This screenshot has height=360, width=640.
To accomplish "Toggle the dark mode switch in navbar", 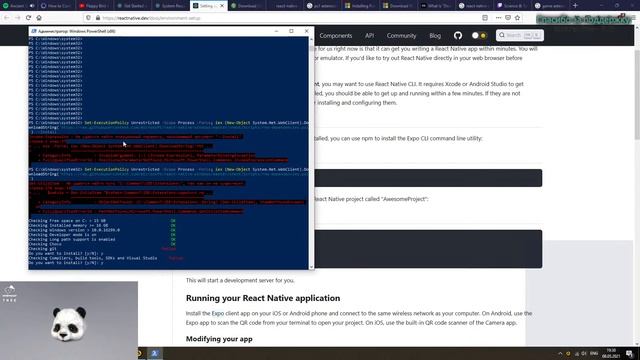I will pos(479,36).
